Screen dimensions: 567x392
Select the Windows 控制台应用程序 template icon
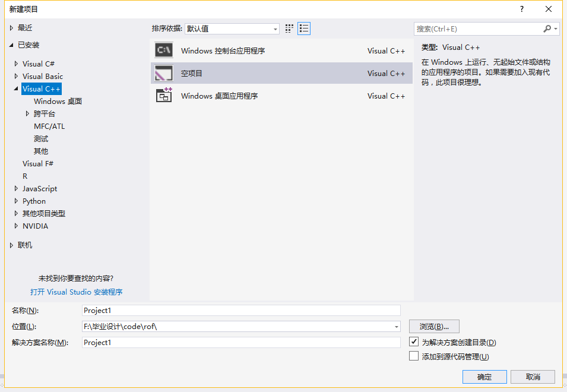[x=163, y=50]
